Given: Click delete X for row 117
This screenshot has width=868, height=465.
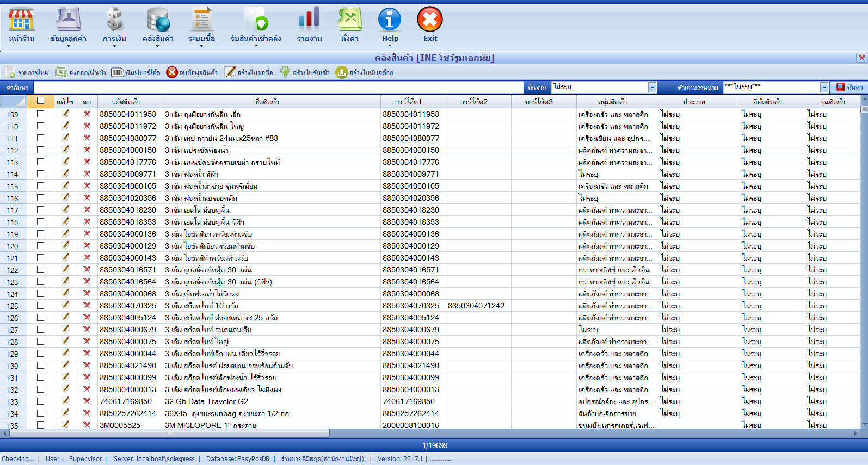Looking at the screenshot, I should coord(87,209).
